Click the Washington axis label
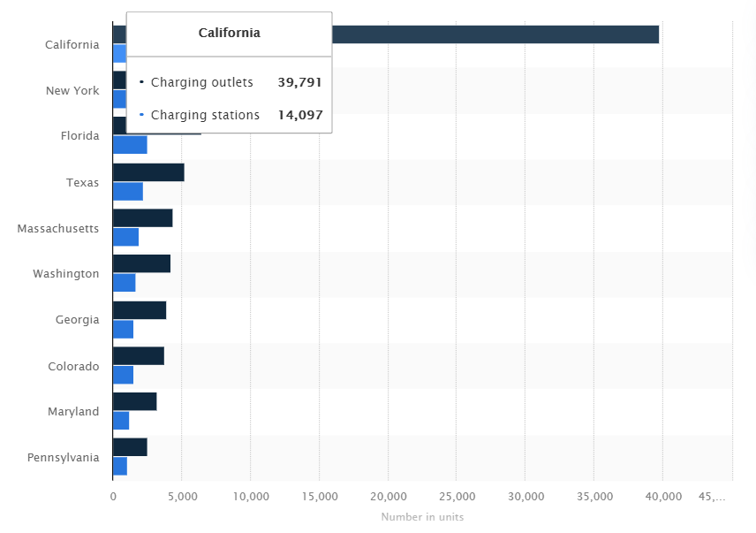 pos(66,274)
